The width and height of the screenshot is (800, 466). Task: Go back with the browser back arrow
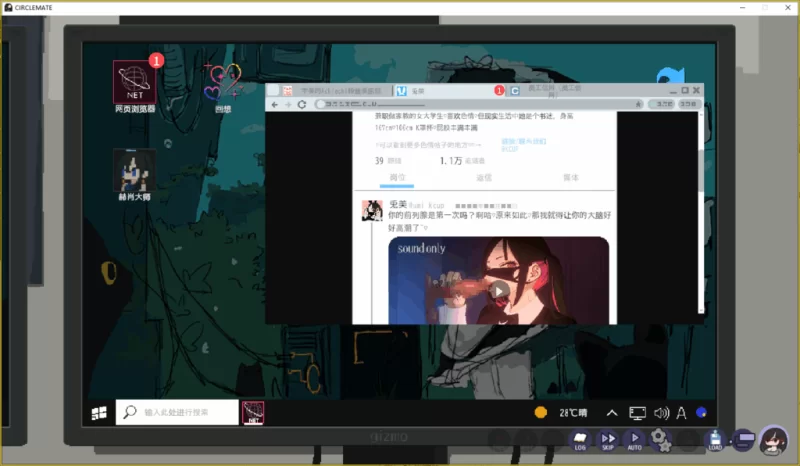pos(274,104)
